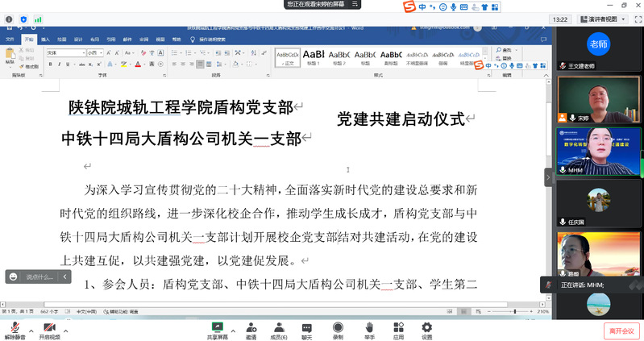This screenshot has width=644, height=341.
Task: Toggle Raise Hand (举手)
Action: tap(369, 326)
